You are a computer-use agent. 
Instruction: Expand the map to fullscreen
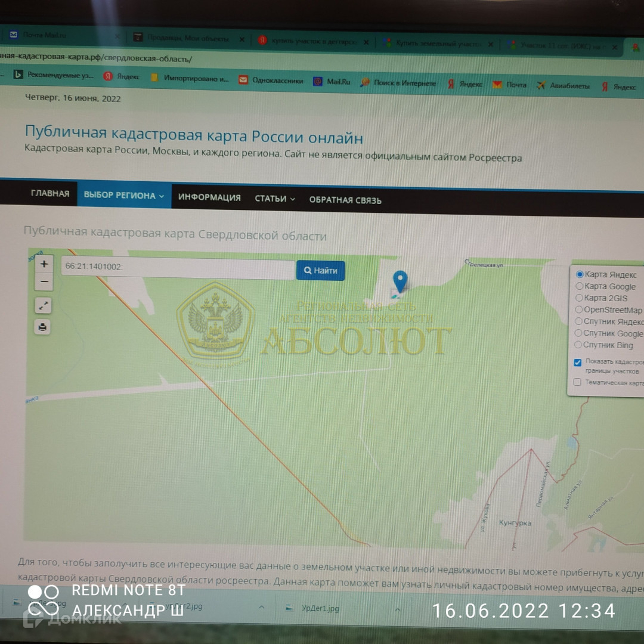point(43,305)
